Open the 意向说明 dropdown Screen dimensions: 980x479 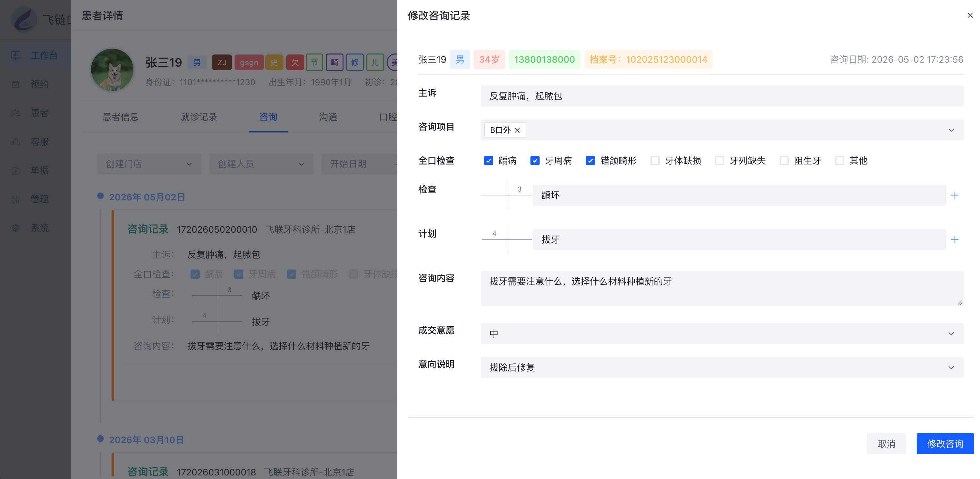click(722, 367)
